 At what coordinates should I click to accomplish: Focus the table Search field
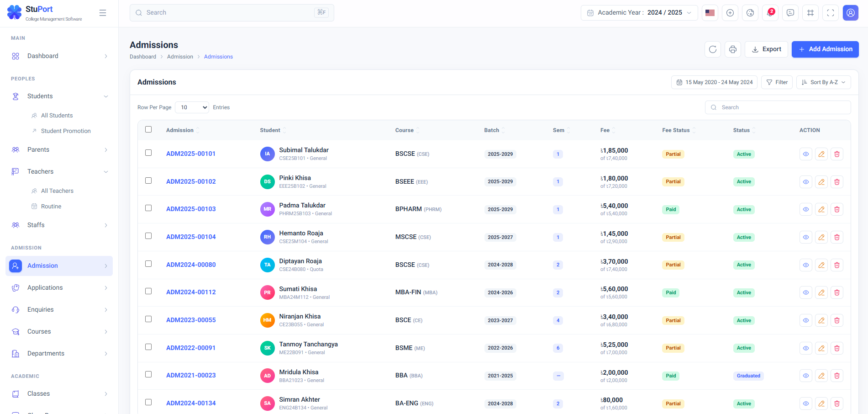[778, 107]
